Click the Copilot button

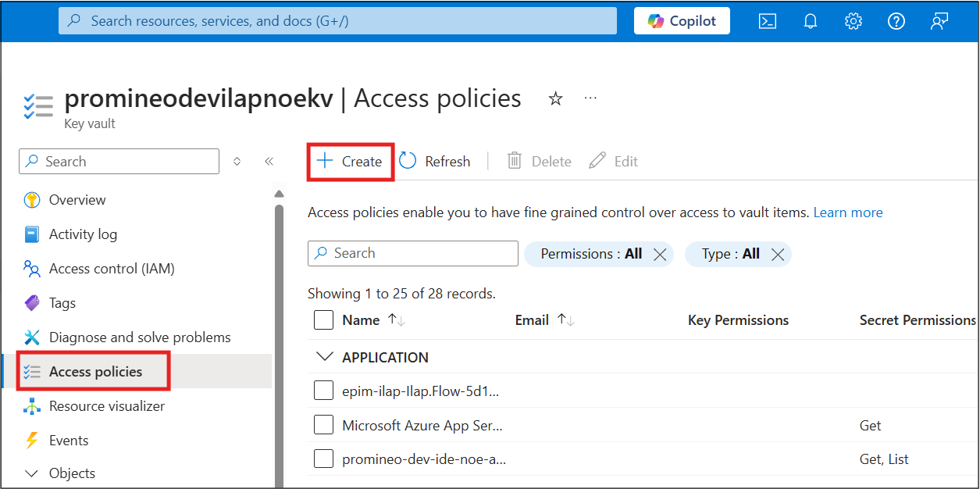pyautogui.click(x=682, y=21)
